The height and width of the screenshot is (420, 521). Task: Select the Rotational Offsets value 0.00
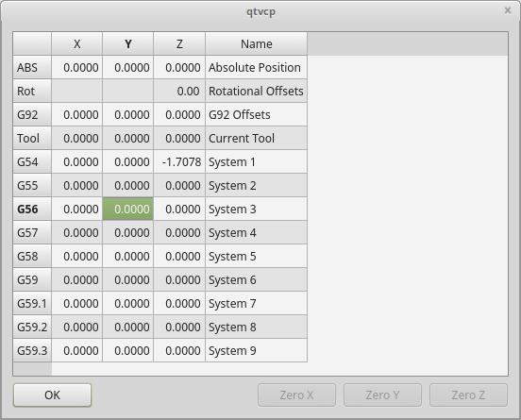click(x=179, y=91)
